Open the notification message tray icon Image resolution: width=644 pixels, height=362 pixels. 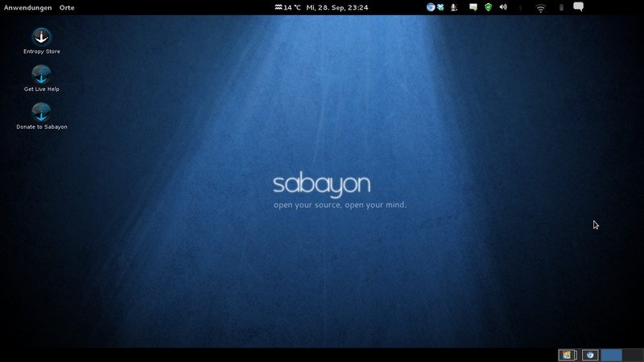pos(473,7)
